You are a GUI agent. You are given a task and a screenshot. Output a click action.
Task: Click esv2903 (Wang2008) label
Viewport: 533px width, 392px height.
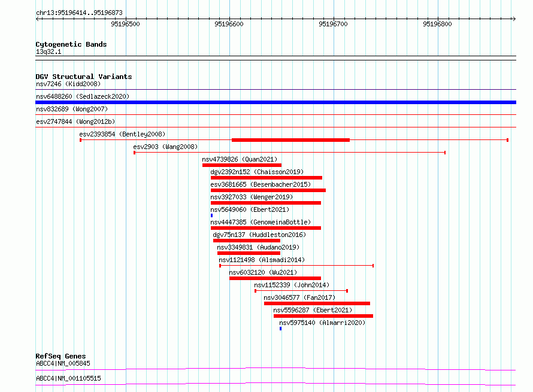point(165,147)
